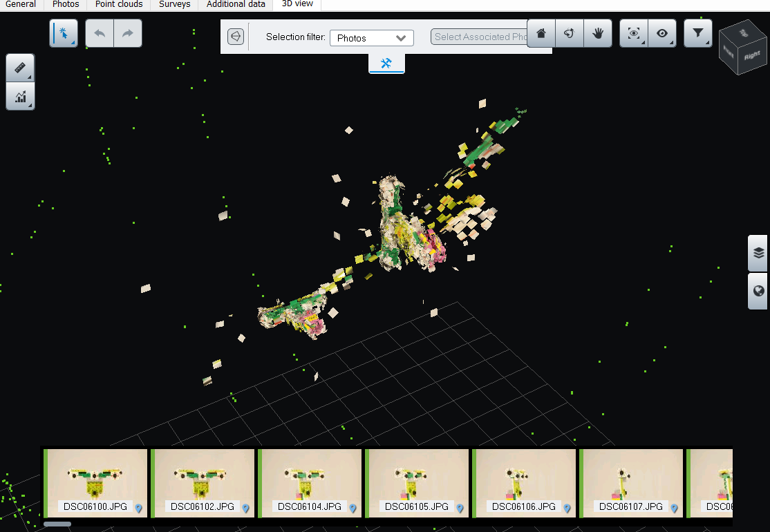Image resolution: width=770 pixels, height=532 pixels.
Task: Open the ruler measurement tool
Action: click(x=20, y=68)
